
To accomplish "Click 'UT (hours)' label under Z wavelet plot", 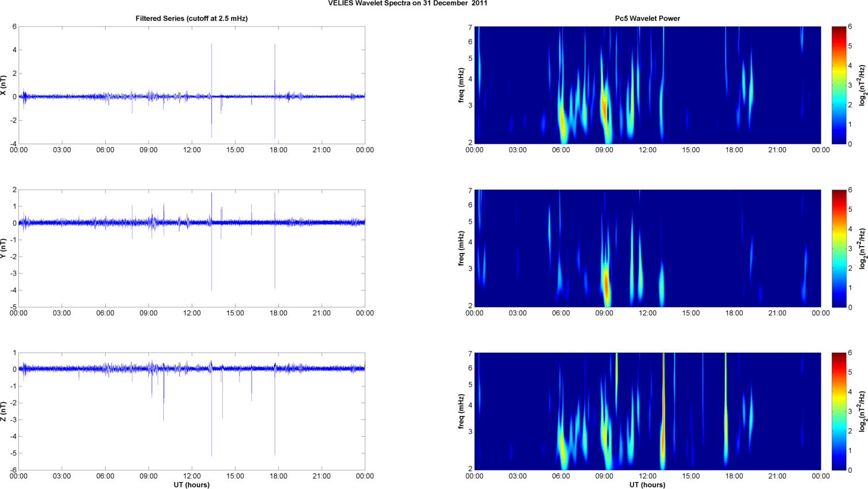I will click(x=647, y=485).
